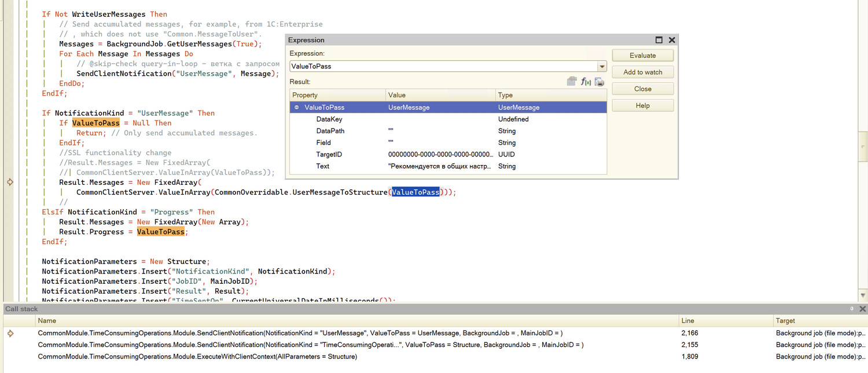
Task: Select ExecuteWithClientContext call stack entry
Action: click(x=197, y=357)
